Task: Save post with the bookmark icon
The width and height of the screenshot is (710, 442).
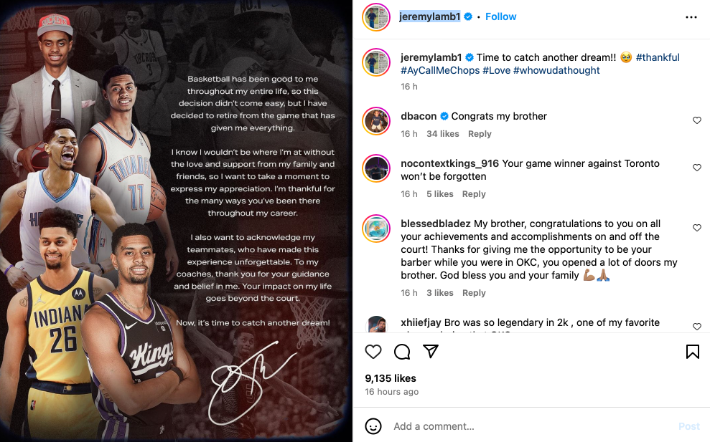Action: (692, 352)
